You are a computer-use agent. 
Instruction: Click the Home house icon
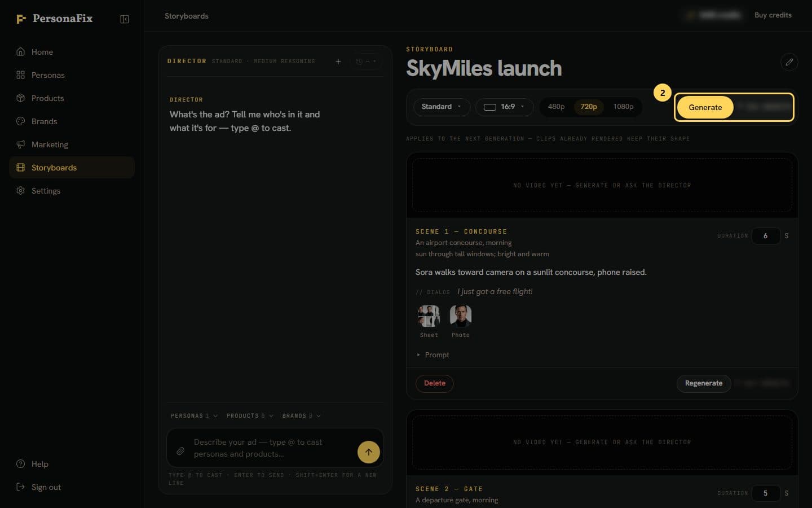click(x=21, y=52)
